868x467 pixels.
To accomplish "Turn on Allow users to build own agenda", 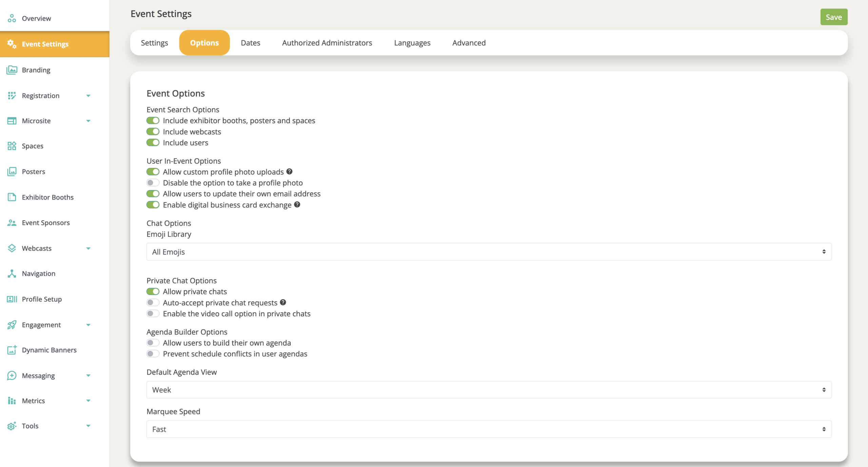I will [153, 343].
